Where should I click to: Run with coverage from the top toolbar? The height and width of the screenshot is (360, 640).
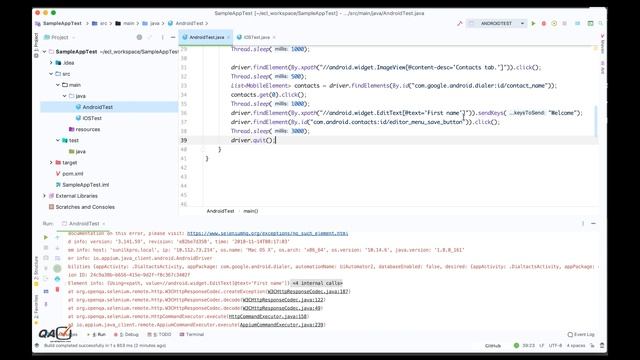pos(554,24)
